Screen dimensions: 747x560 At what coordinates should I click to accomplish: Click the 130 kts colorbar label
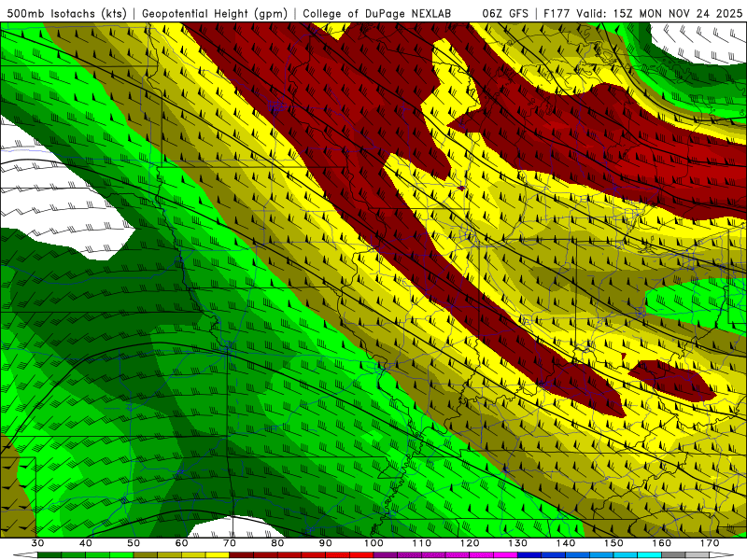pyautogui.click(x=518, y=543)
